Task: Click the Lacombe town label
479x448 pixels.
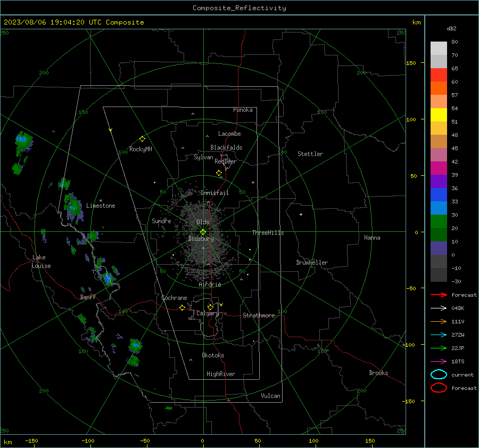Action: point(229,134)
